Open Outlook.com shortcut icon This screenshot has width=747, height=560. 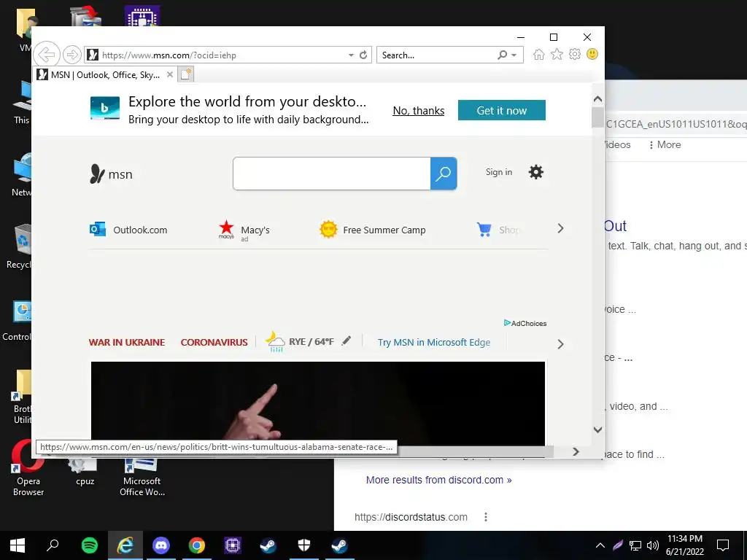tap(98, 229)
